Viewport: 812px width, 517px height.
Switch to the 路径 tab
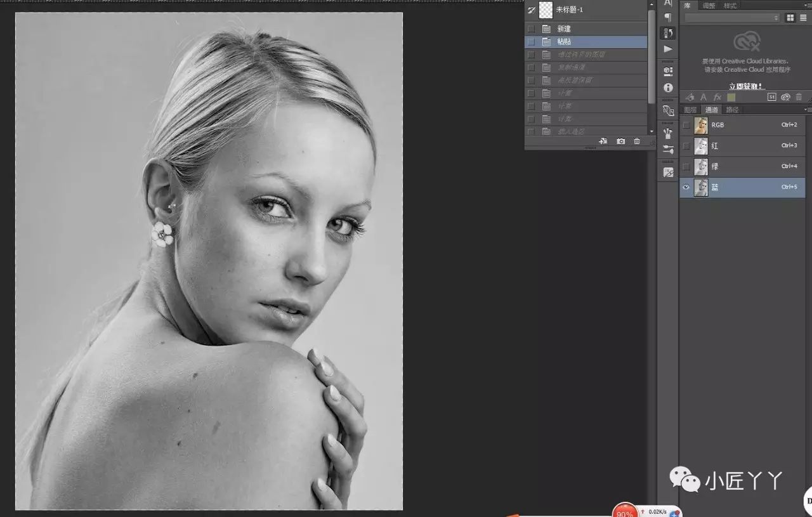[732, 110]
